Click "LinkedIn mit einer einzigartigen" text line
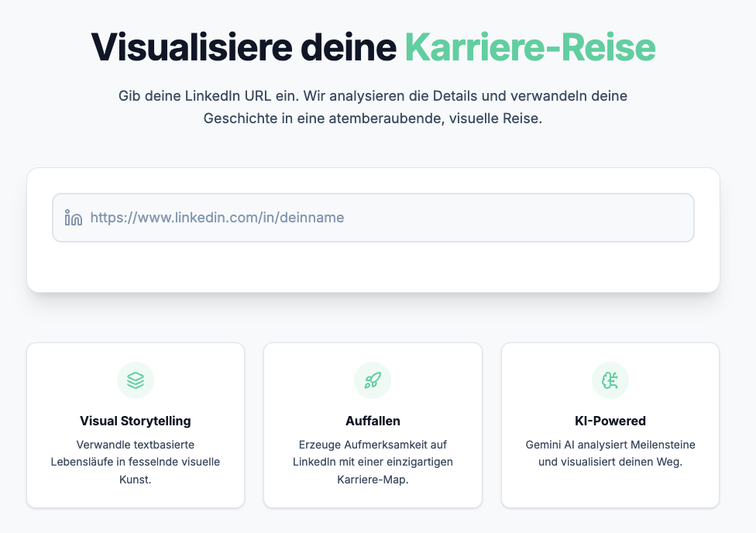Screen dimensions: 756x533 click(373, 463)
